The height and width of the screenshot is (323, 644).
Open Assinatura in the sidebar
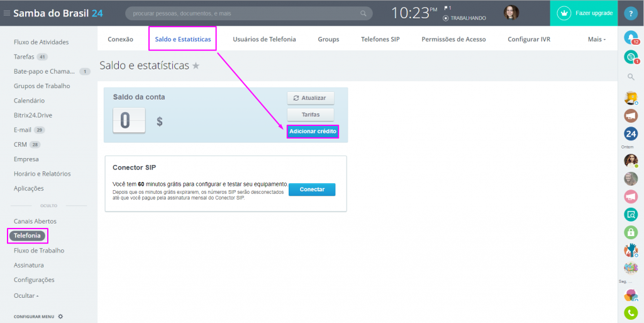(x=29, y=265)
